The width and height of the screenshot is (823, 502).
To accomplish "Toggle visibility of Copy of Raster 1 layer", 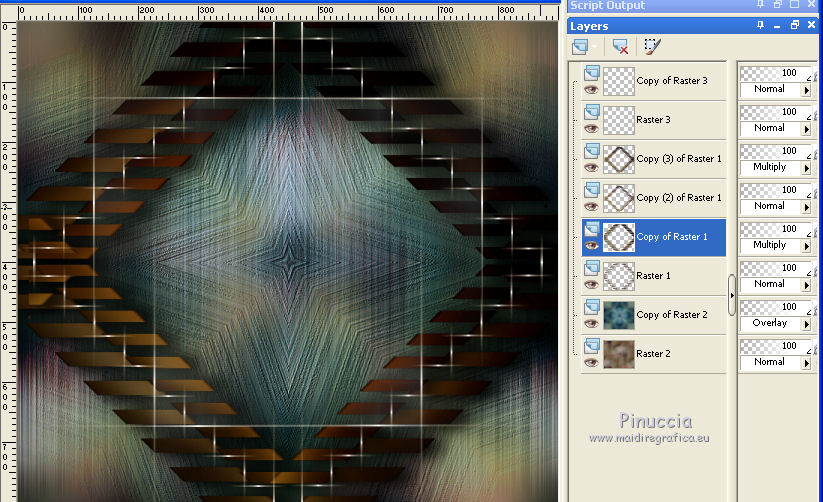I will point(590,245).
